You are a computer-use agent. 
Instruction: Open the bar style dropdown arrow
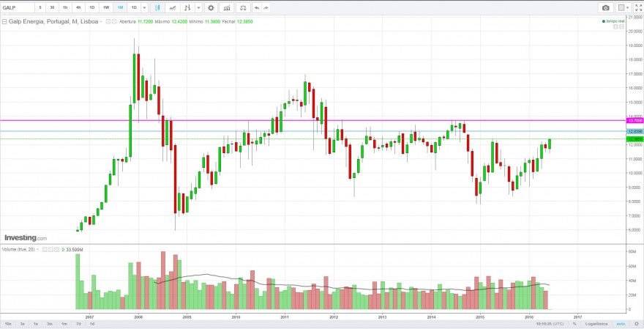click(199, 8)
